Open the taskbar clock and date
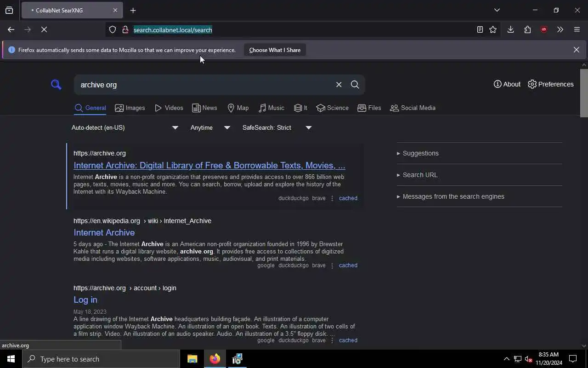The width and height of the screenshot is (588, 368). [548, 359]
